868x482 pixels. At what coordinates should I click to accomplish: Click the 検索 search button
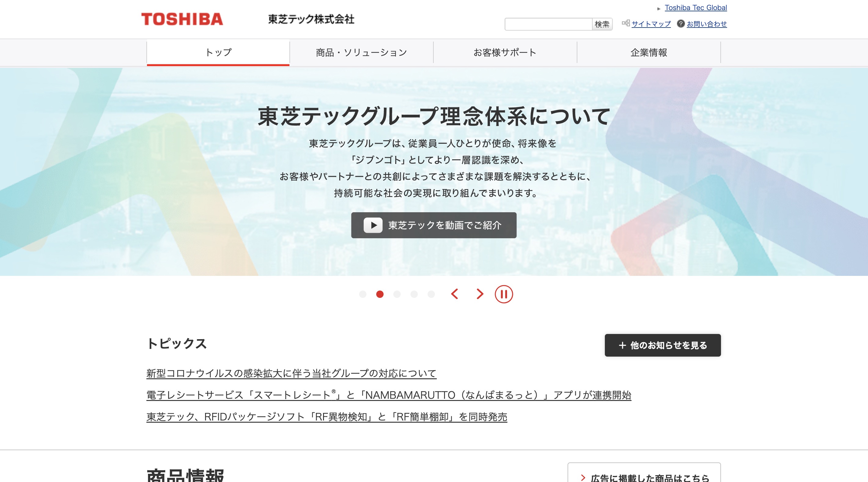(602, 24)
